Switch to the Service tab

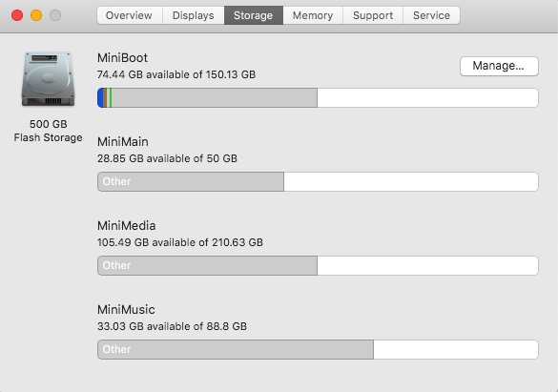(431, 15)
